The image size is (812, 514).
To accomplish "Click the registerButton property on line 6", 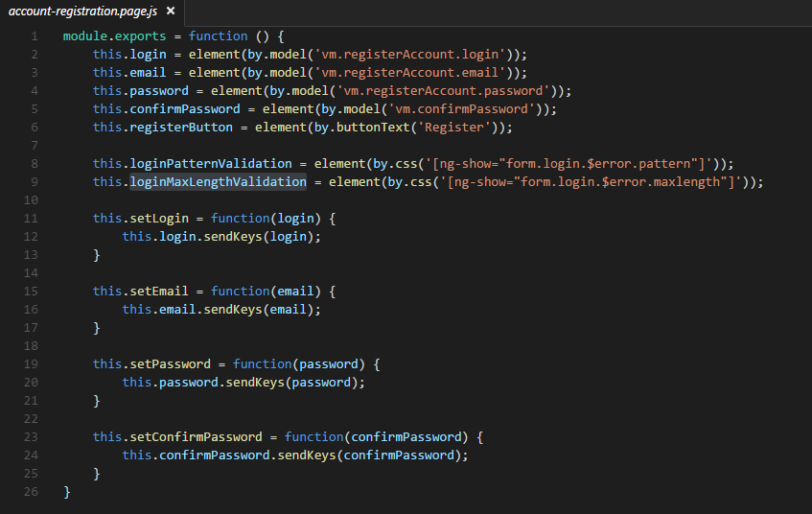I will pos(181,128).
